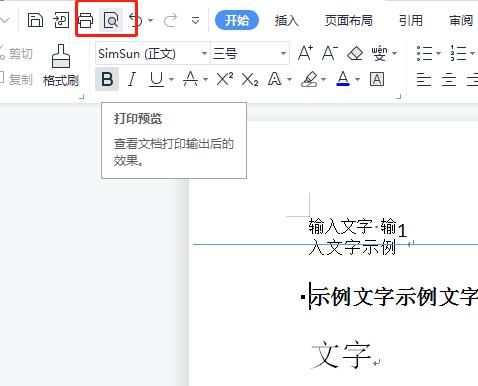This screenshot has width=478, height=386.
Task: Open the Highlight color dropdown arrow
Action: [x=323, y=79]
